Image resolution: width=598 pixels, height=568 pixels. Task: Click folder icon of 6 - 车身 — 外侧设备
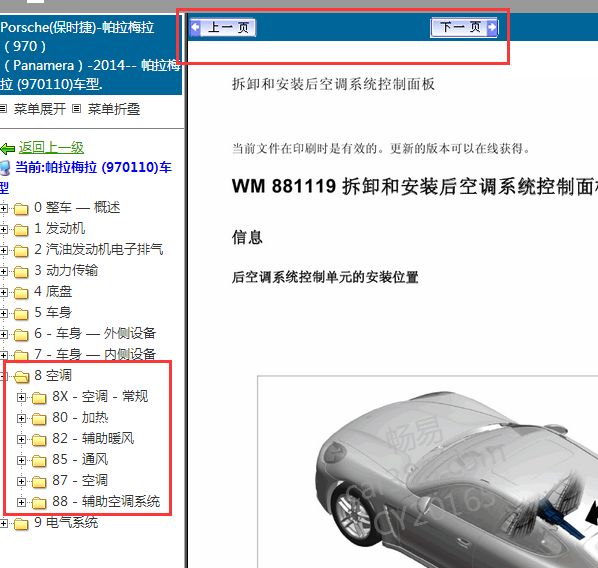[x=21, y=335]
